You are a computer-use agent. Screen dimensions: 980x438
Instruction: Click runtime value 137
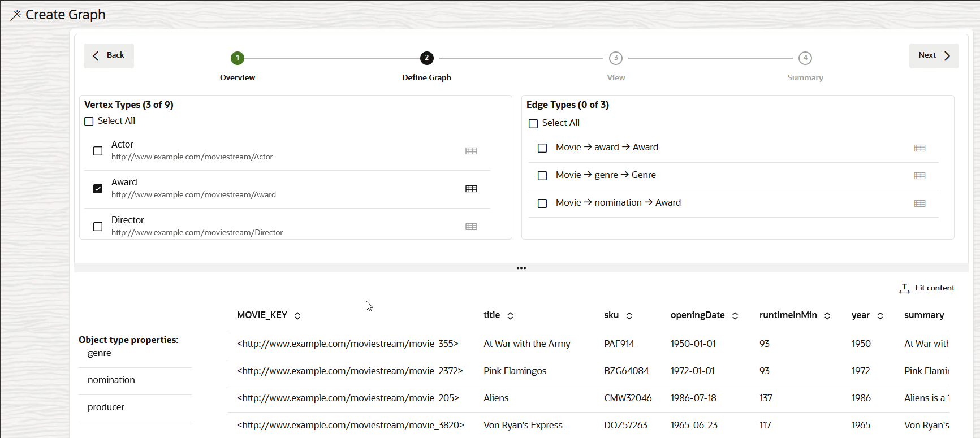click(766, 398)
